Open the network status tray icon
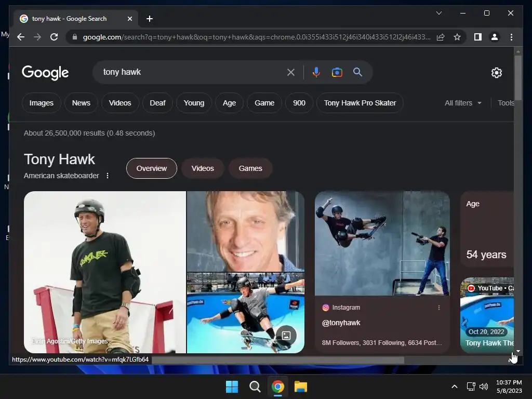This screenshot has width=532, height=399. pos(471,387)
